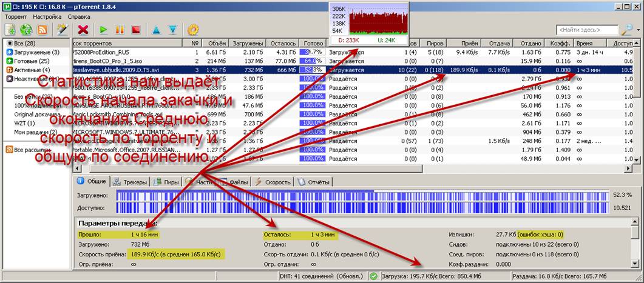This screenshot has height=283, width=644.
Task: Move torrent down in queue arrow
Action: 172,29
